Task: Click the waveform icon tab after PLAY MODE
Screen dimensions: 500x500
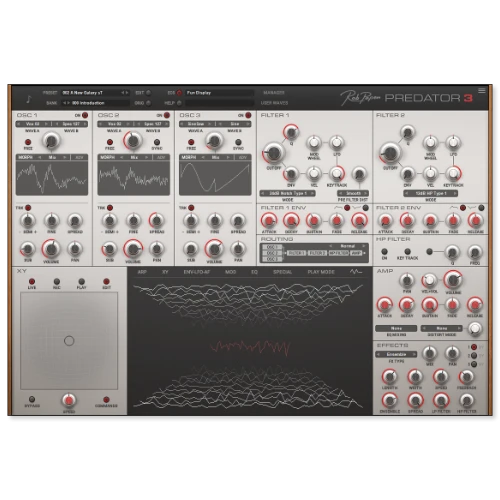Action: pyautogui.click(x=356, y=272)
